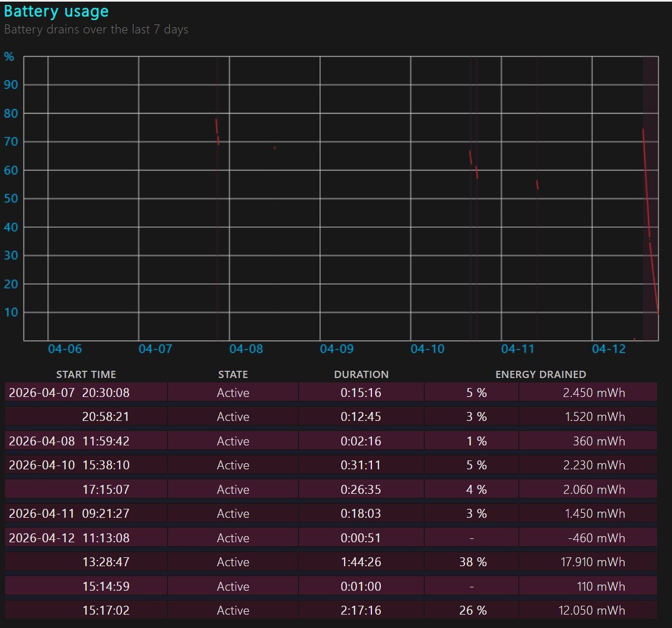Select the 17:15:07 start time cell
672x628 pixels.
[86, 489]
